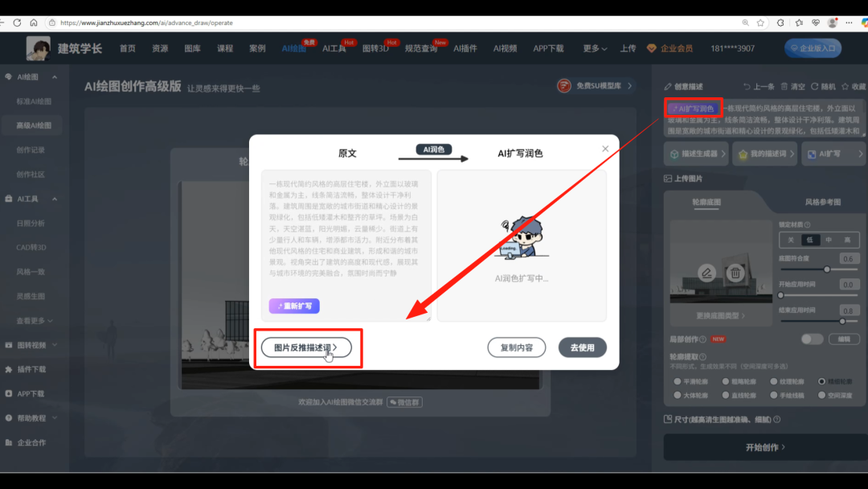Toggle 局部创作 switch
The width and height of the screenshot is (868, 489).
(x=812, y=339)
